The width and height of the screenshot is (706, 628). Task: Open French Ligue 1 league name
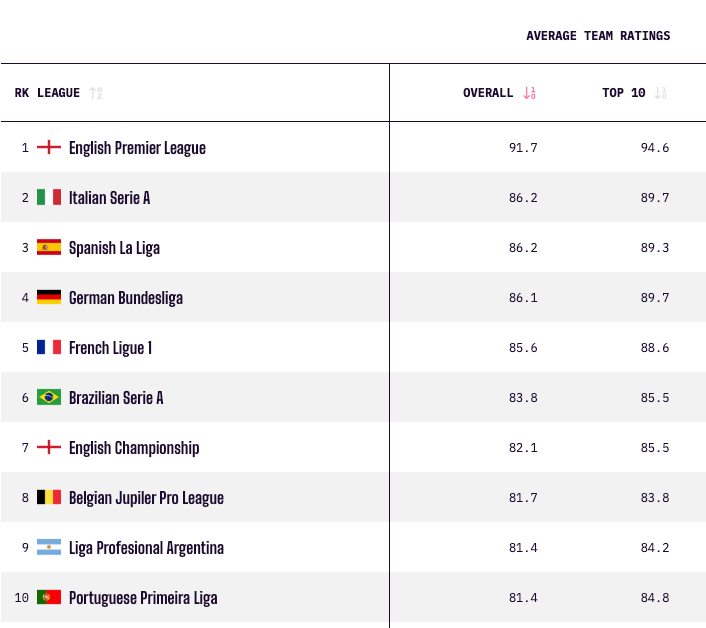[x=110, y=348]
